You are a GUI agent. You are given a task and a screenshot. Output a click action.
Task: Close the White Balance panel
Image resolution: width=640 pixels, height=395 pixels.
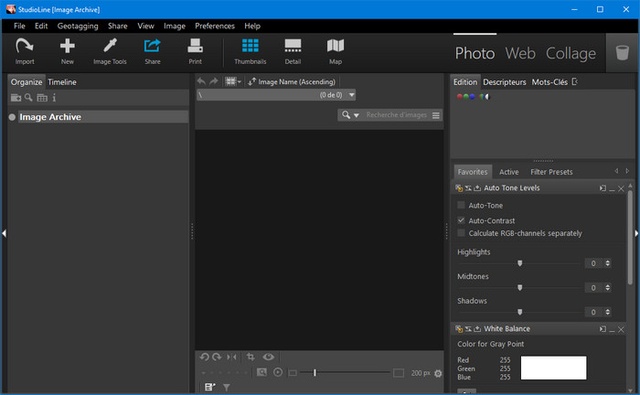(x=621, y=329)
